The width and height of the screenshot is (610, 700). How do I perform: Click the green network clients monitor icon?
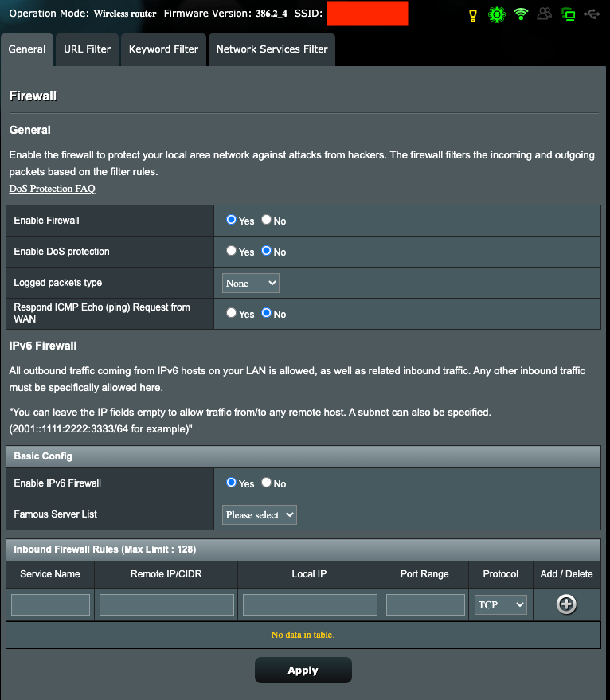[568, 14]
